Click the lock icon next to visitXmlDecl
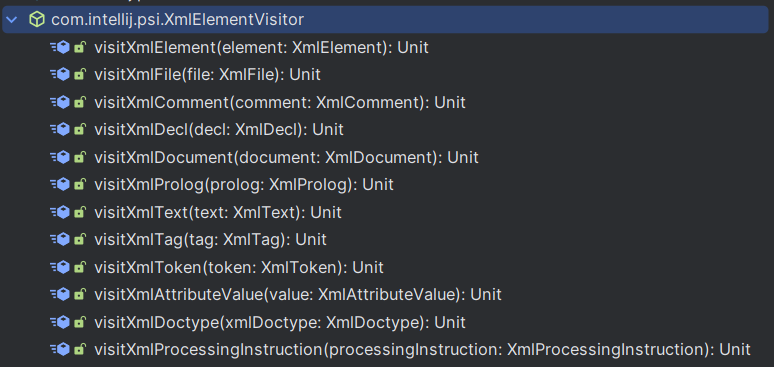Image resolution: width=774 pixels, height=367 pixels. 79,130
